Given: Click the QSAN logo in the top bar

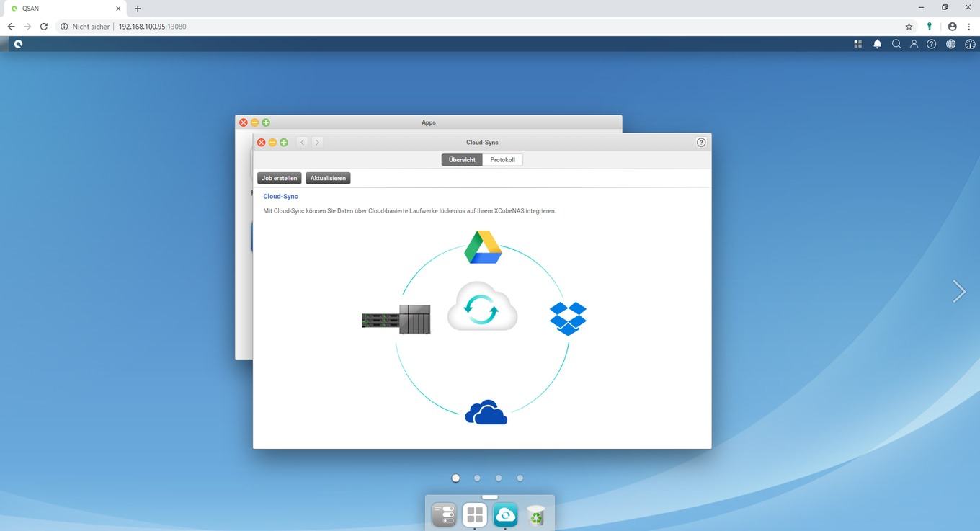Looking at the screenshot, I should coord(18,44).
